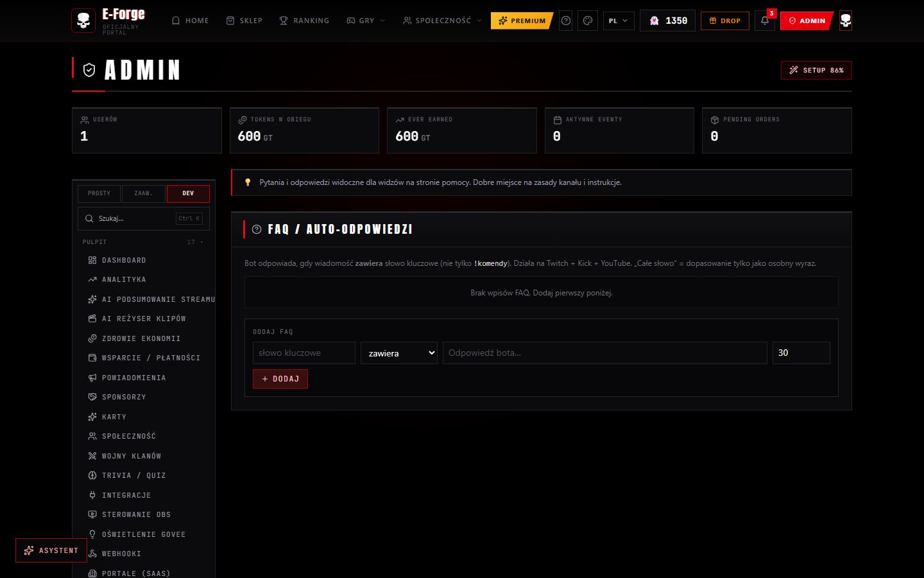Switch sidebar mode to ZAAW.
Image resolution: width=924 pixels, height=578 pixels.
143,193
